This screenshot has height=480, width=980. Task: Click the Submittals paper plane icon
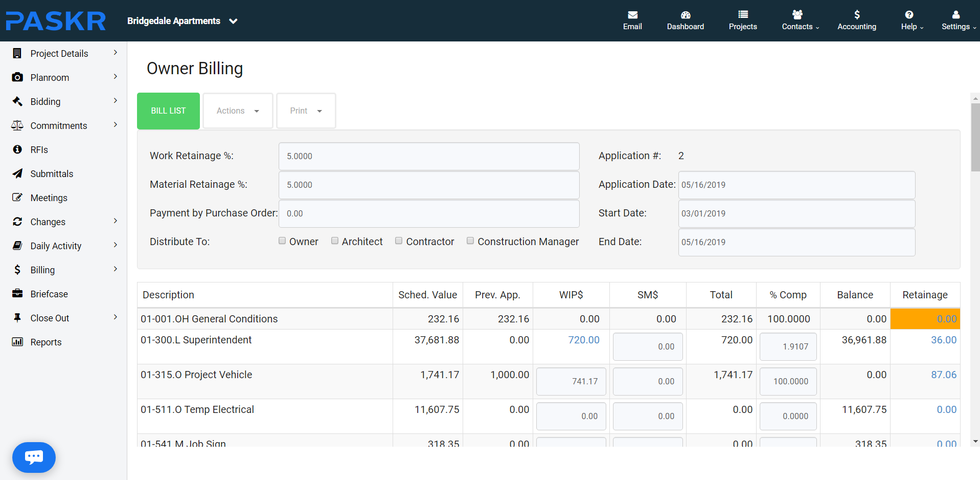(17, 173)
